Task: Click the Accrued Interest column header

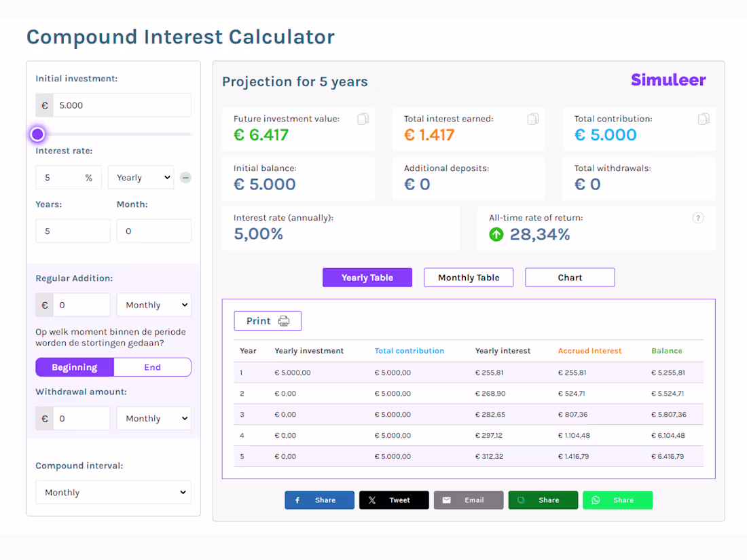Action: (x=589, y=351)
